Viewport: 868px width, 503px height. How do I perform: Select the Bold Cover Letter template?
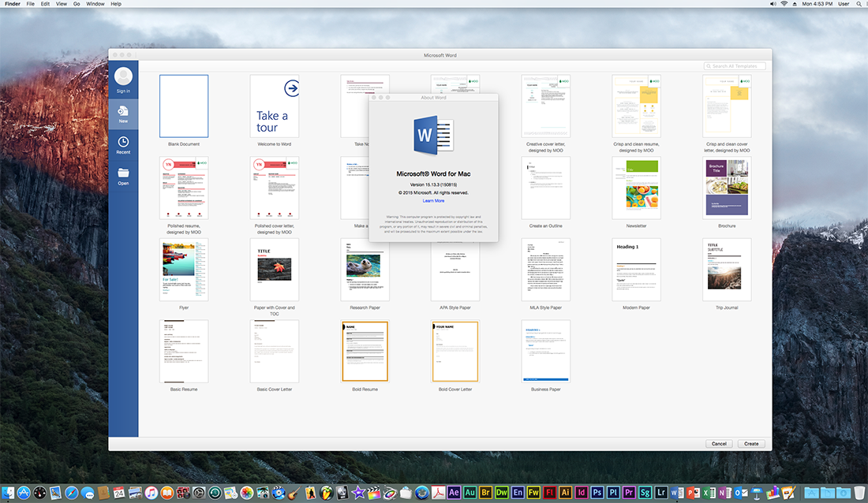coord(455,352)
